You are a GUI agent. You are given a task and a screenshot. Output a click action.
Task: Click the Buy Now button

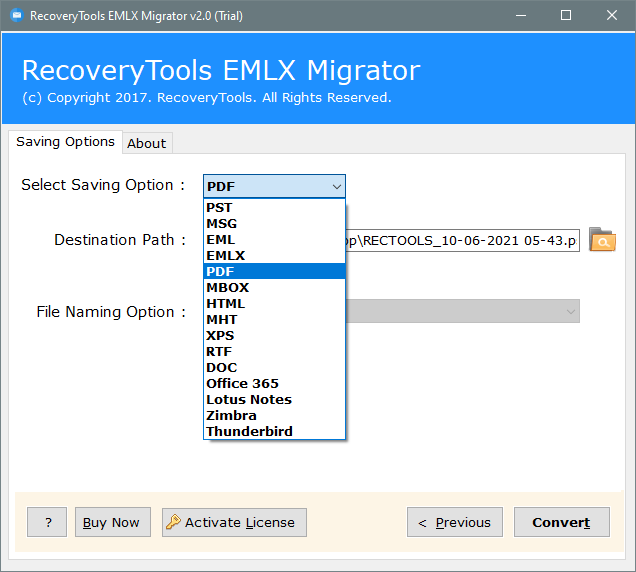(113, 522)
